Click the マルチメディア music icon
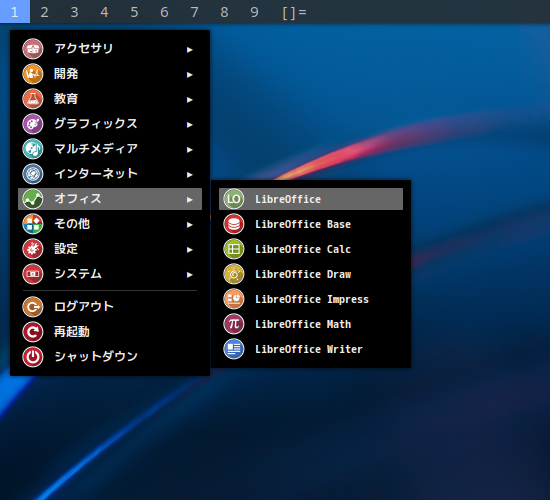 (33, 149)
